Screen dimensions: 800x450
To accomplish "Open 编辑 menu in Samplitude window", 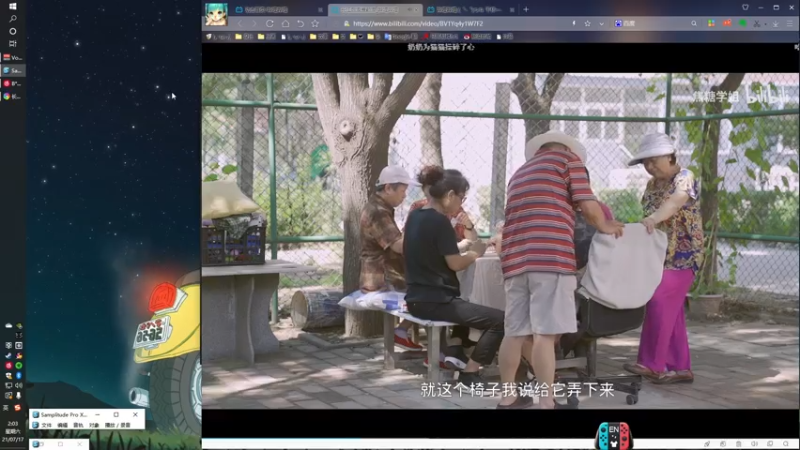I will tap(62, 425).
